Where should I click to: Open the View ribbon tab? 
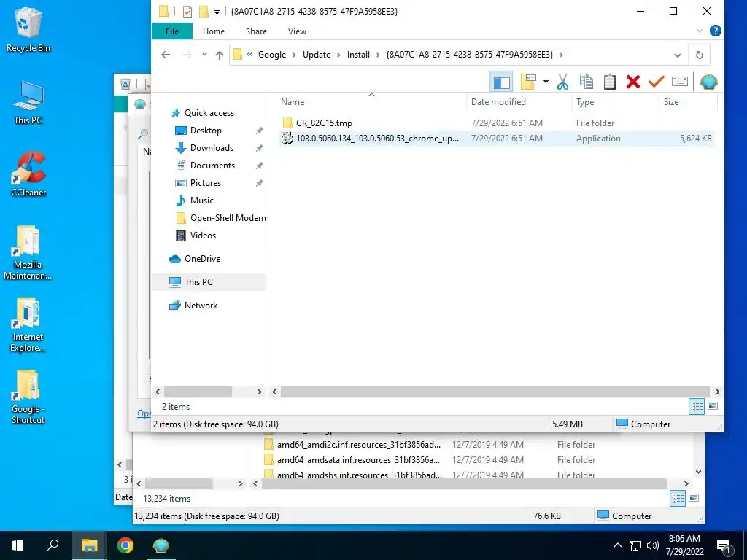point(298,31)
